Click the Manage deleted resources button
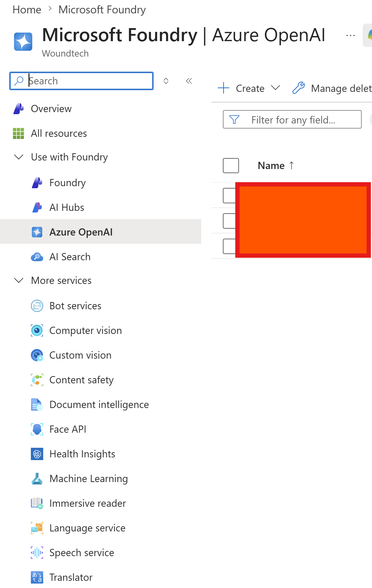372x588 pixels. [x=332, y=88]
